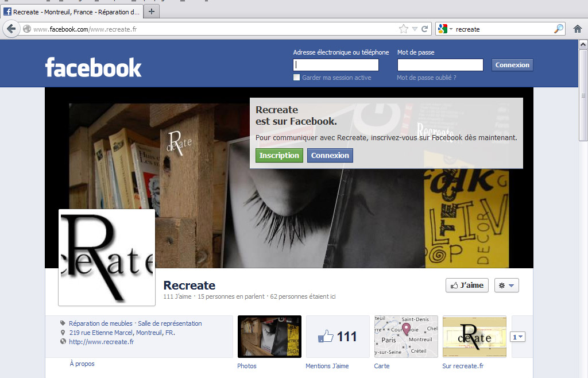Click the search magnifier icon
This screenshot has width=588, height=378.
point(559,29)
